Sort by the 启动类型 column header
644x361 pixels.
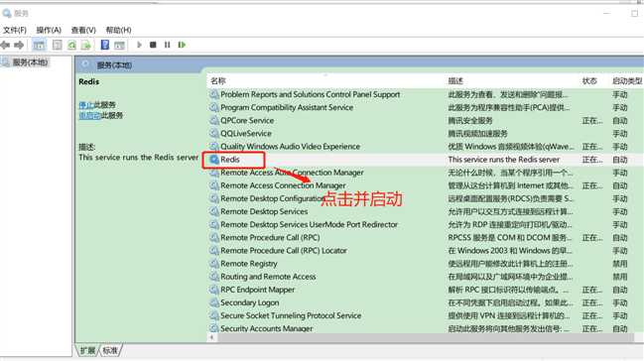627,81
